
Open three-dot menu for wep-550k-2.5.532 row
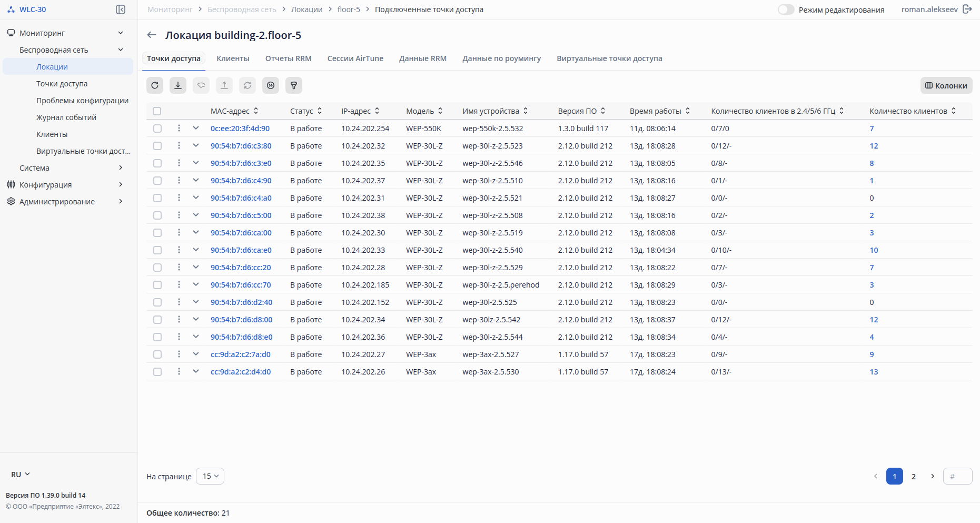coord(179,128)
